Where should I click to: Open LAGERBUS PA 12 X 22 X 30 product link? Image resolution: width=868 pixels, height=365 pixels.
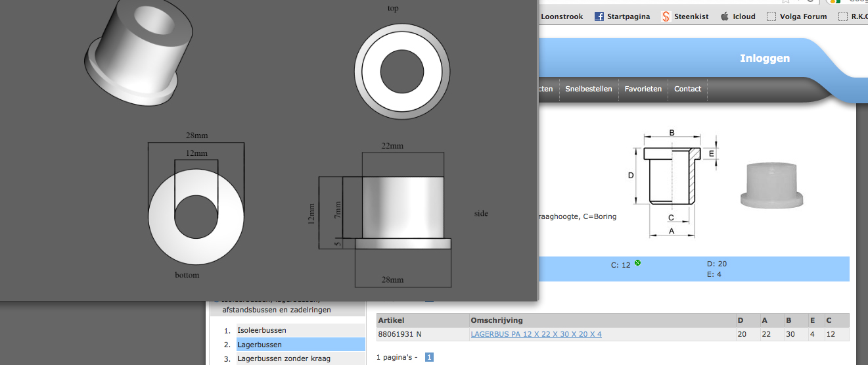pyautogui.click(x=536, y=334)
